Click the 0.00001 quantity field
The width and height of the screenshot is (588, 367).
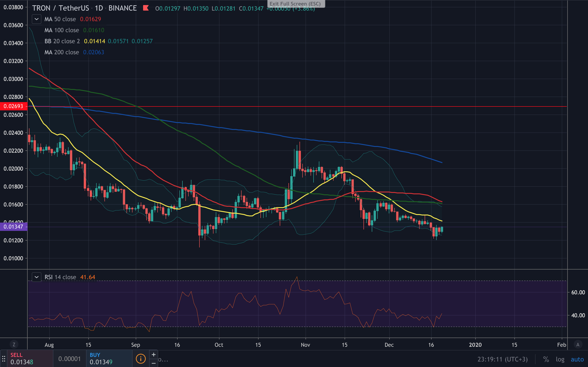tap(69, 358)
